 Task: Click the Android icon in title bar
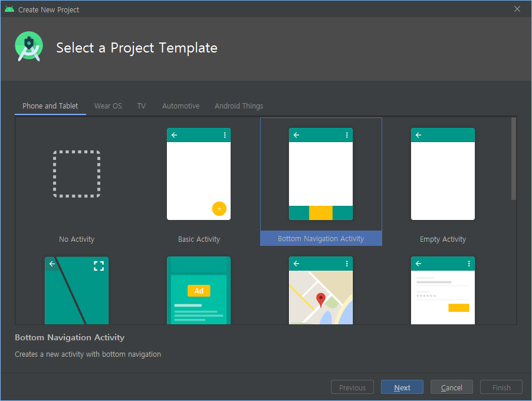[9, 9]
